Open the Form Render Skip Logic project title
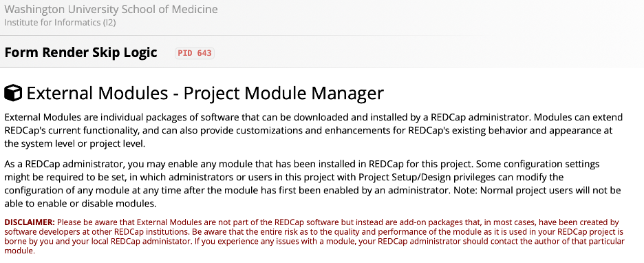The height and width of the screenshot is (263, 644). [81, 52]
